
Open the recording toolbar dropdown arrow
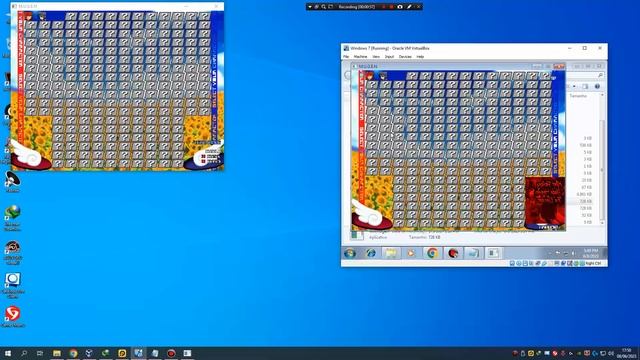[x=310, y=7]
